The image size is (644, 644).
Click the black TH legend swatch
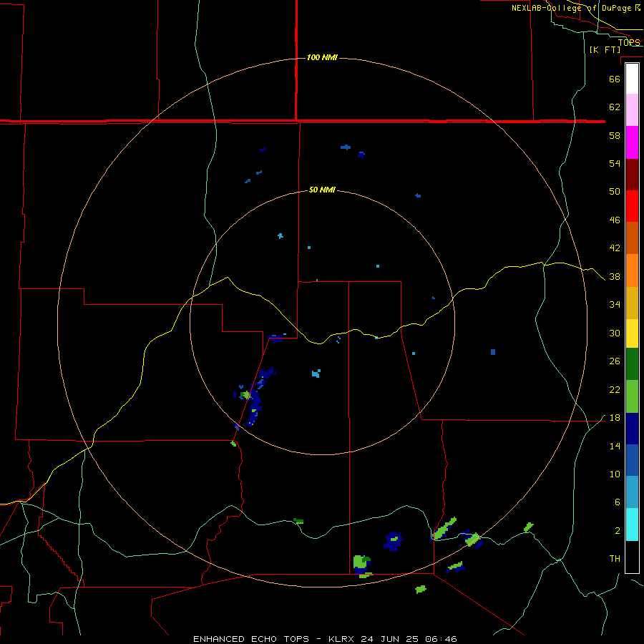pyautogui.click(x=632, y=557)
